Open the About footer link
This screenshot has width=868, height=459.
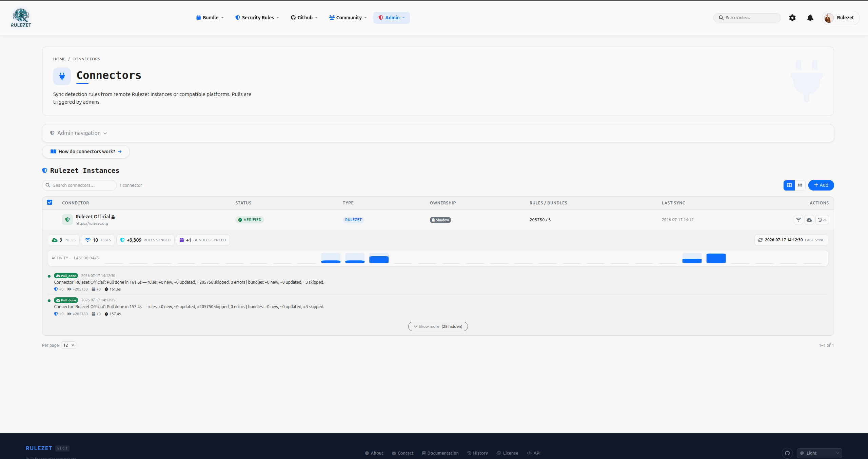pos(374,453)
